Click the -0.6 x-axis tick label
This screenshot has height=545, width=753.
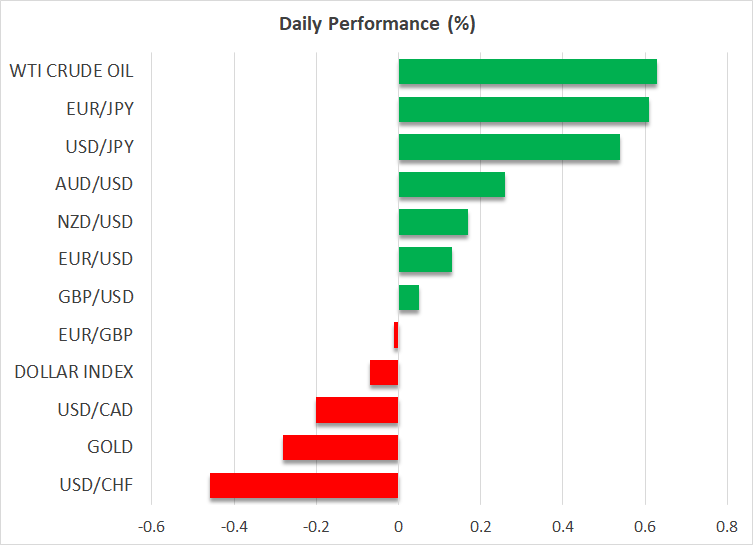[151, 525]
